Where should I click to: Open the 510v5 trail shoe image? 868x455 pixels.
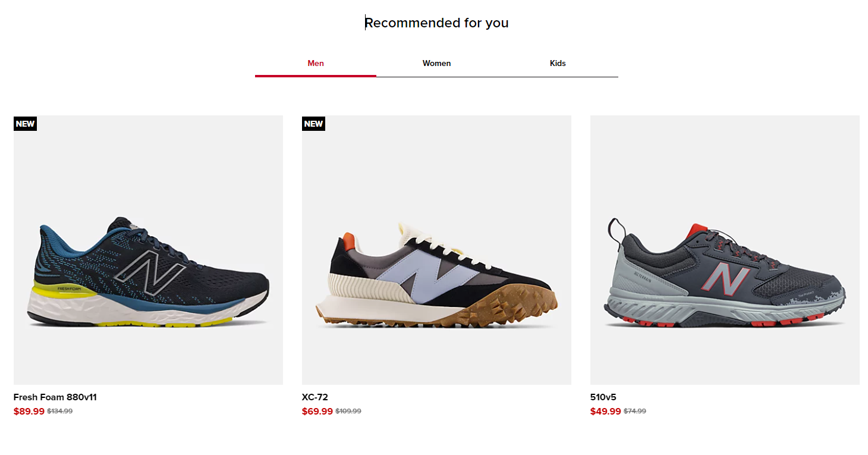pos(725,250)
